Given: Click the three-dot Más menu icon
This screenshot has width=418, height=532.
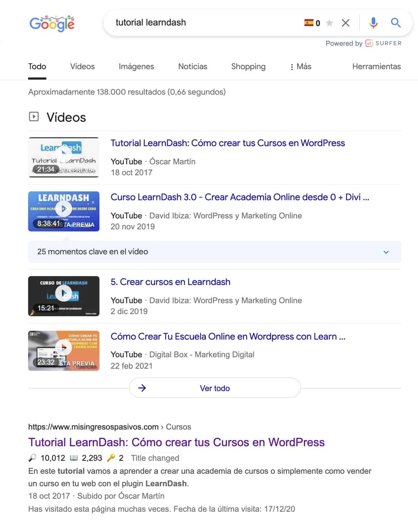Looking at the screenshot, I should click(x=292, y=67).
